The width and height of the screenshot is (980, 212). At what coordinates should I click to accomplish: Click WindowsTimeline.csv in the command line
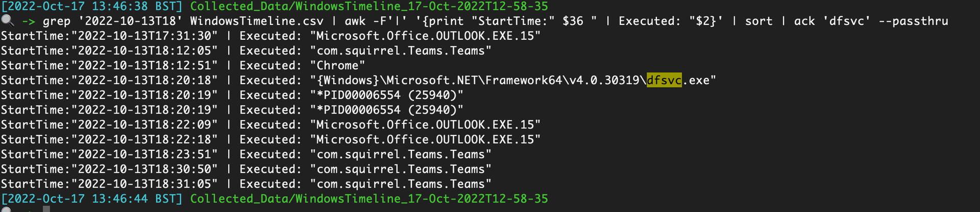pos(257,21)
